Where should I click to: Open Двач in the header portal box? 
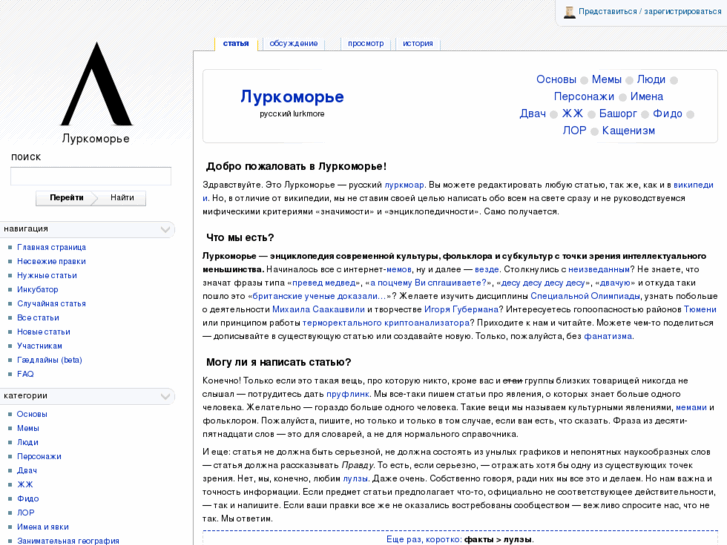tap(533, 114)
